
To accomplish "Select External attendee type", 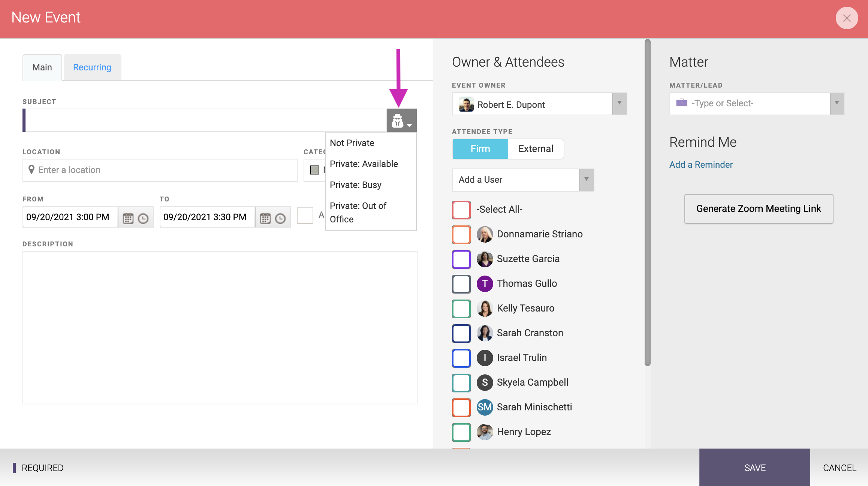I will (536, 149).
